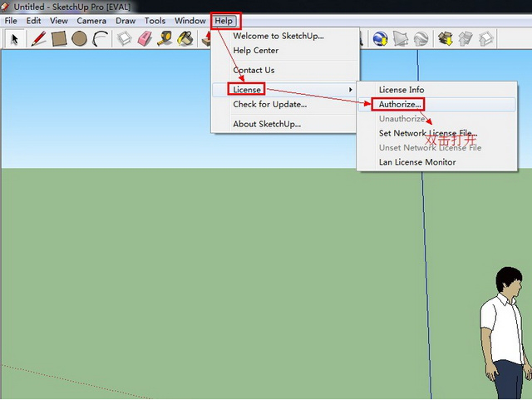Pick the red pencil Line tool
Screen dimensions: 532x415
coord(38,39)
